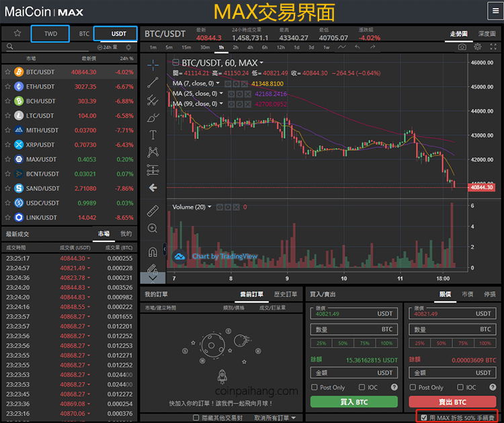Open the chart indicators icon
This screenshot has height=423, width=504.
click(x=342, y=47)
